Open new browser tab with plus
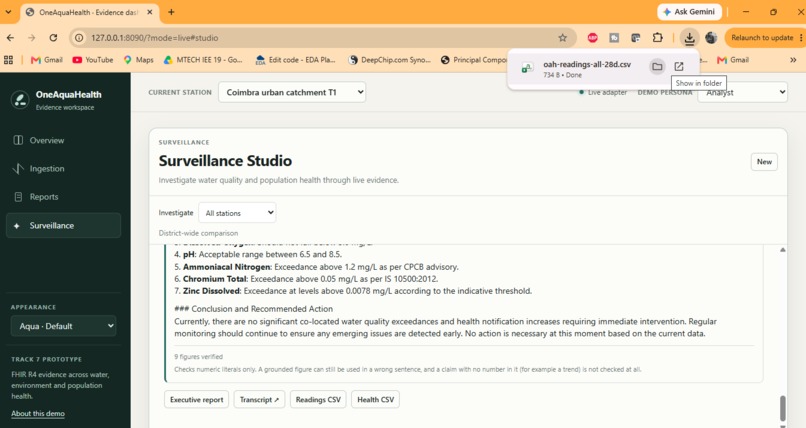The width and height of the screenshot is (806, 428). tap(171, 12)
